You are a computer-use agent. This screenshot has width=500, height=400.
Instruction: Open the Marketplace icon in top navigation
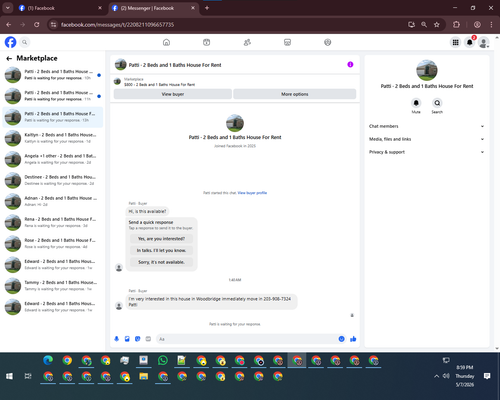pos(287,42)
